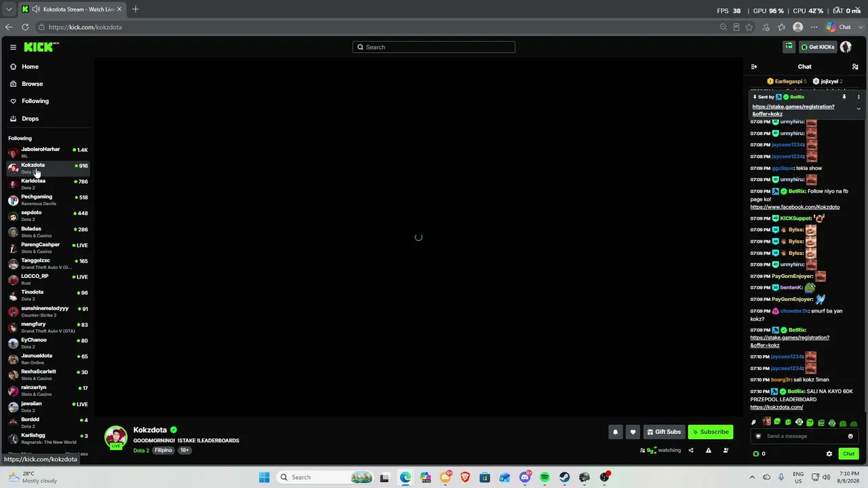Click the Kokzdota streamer avatar below video
Viewport: 868px width, 488px height.
pyautogui.click(x=116, y=437)
